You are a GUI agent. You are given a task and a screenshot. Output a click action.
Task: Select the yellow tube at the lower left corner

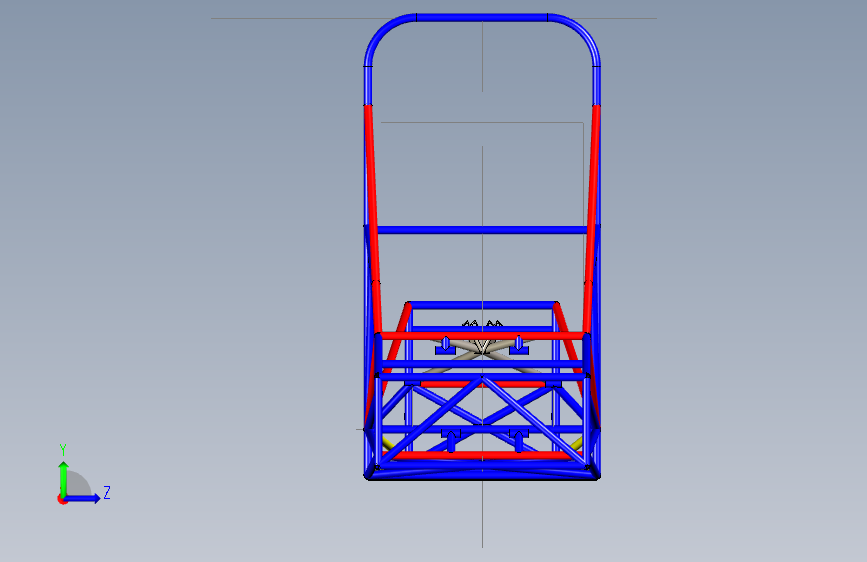point(388,444)
